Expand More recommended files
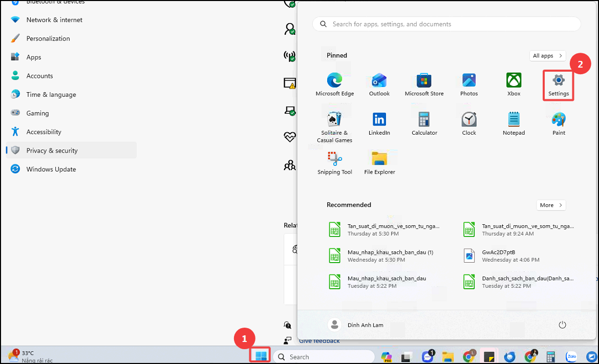Viewport: 599px width, 364px height. (x=551, y=205)
